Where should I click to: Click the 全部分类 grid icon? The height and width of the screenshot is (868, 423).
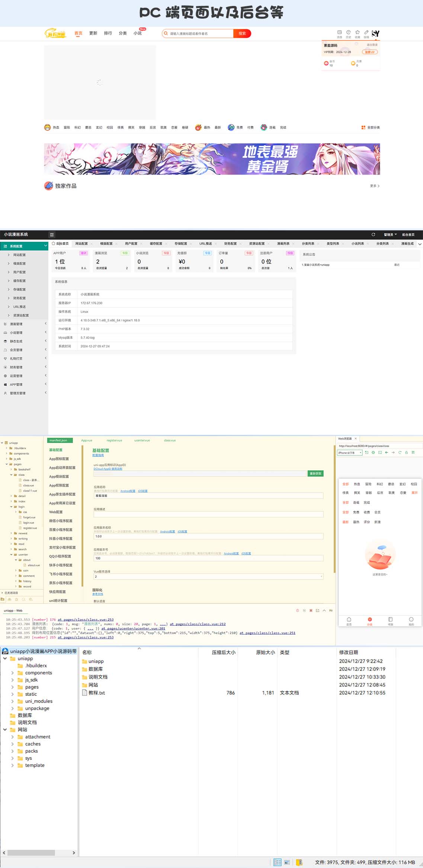point(363,128)
